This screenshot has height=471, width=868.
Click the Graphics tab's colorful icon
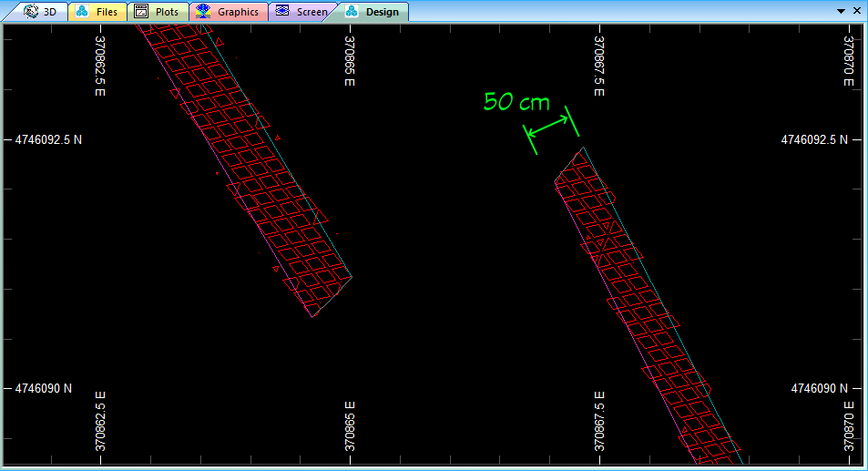202,12
